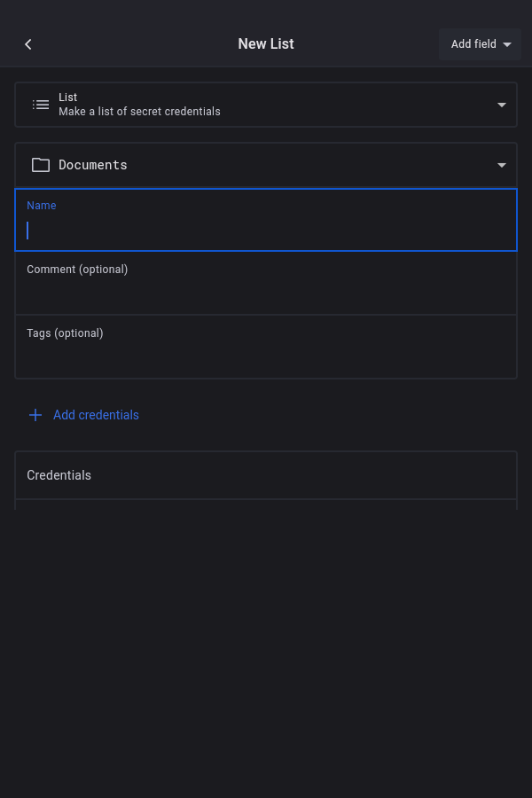Focus the Name input field
Screen dimensions: 532x798
266,231
